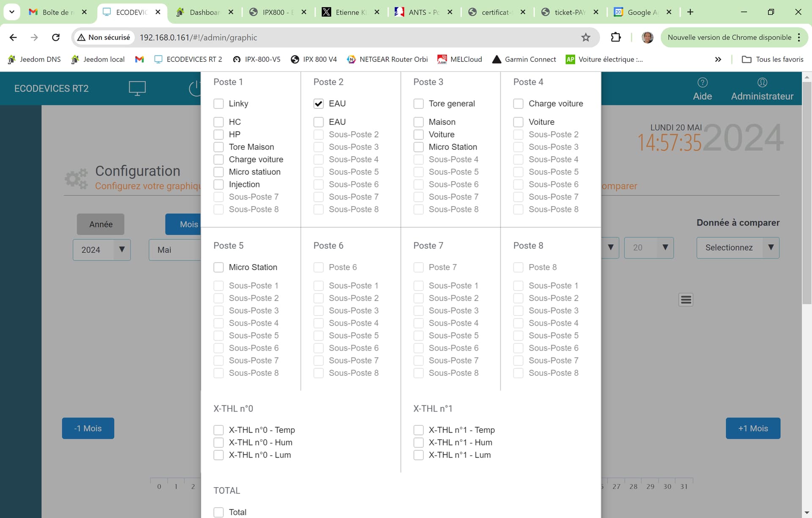This screenshot has width=812, height=518.
Task: Check the Maison checkbox under Poste 3
Action: (419, 122)
